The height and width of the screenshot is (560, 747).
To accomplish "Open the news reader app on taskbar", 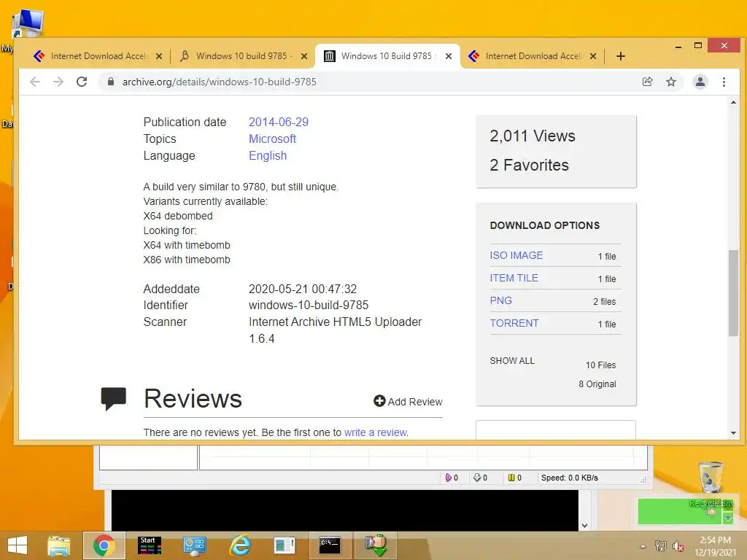I will pyautogui.click(x=285, y=545).
